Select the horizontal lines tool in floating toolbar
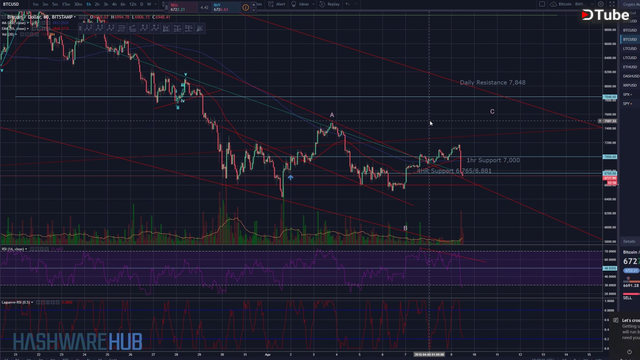 coord(122,28)
